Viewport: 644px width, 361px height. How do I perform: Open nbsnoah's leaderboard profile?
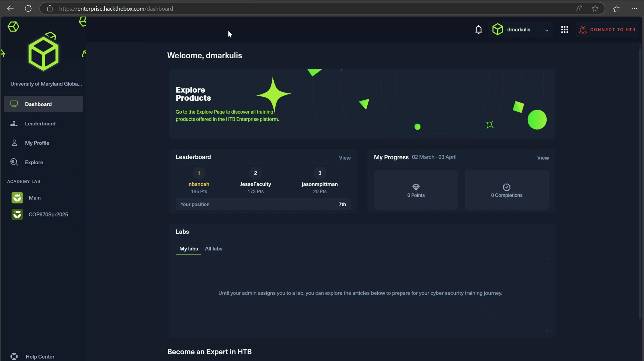[x=199, y=184]
